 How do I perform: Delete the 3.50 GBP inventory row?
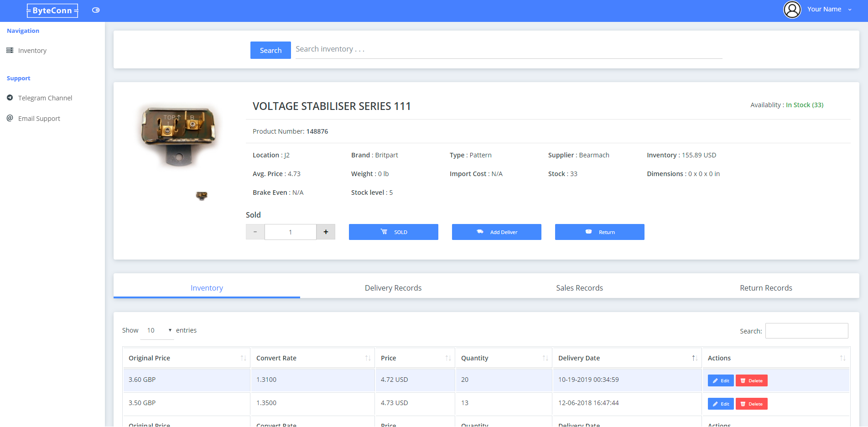[751, 404]
